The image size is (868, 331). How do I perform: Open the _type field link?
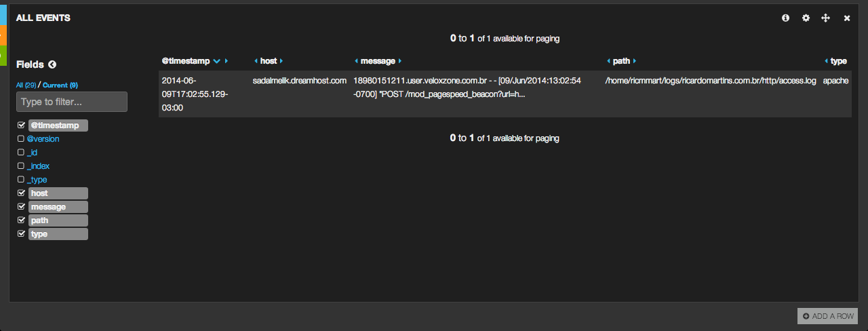click(x=37, y=180)
